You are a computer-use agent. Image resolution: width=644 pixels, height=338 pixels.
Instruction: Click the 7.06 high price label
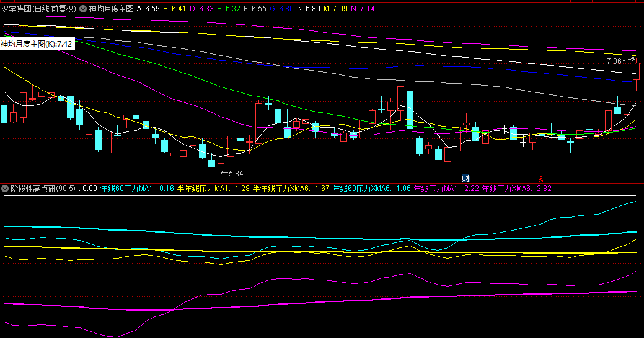pos(614,61)
